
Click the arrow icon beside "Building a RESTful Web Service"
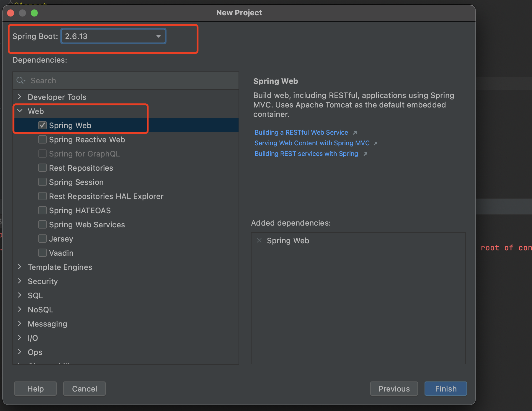[355, 133]
